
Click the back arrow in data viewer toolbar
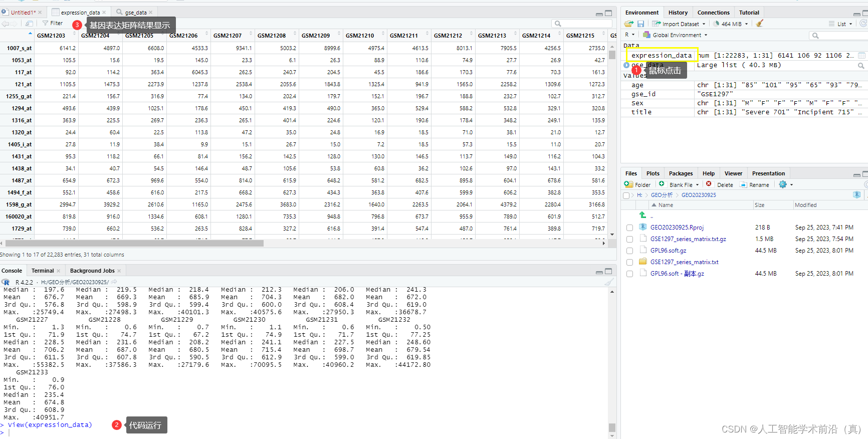coord(6,24)
